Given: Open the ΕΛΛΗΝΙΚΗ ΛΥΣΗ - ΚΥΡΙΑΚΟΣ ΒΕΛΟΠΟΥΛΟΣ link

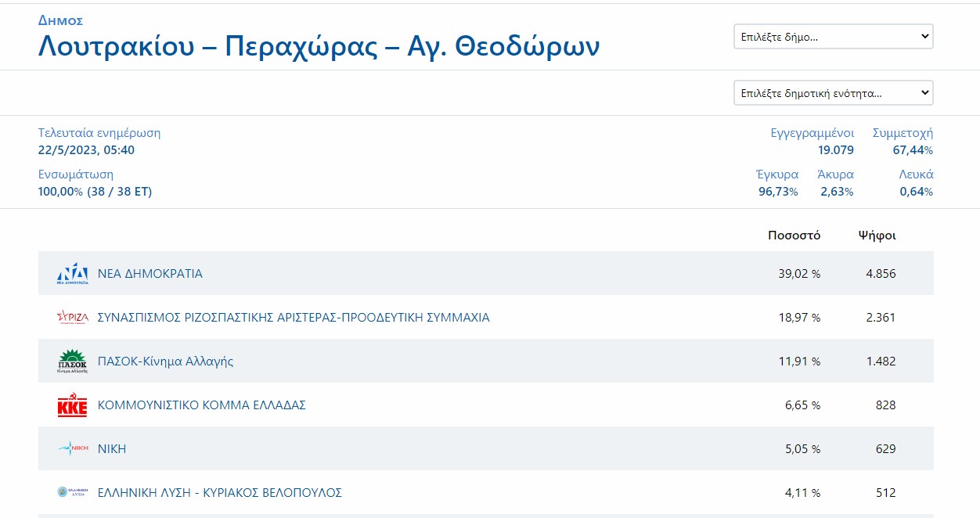Looking at the screenshot, I should pos(220,493).
